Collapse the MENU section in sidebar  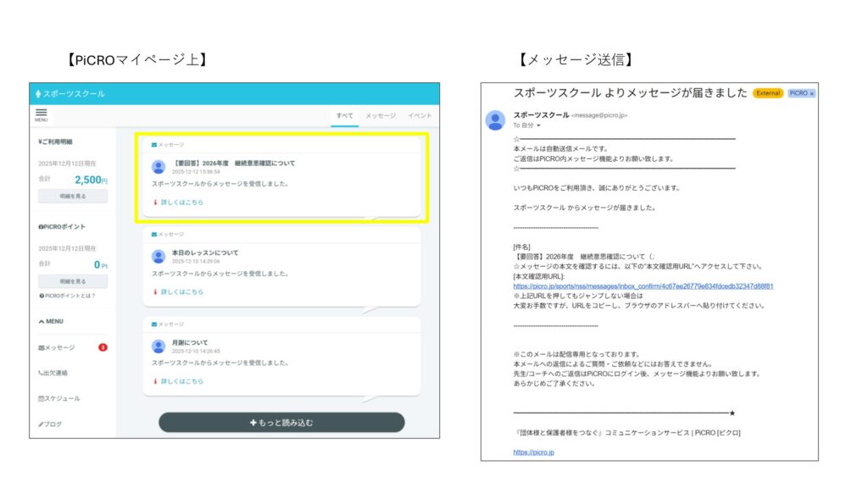[51, 321]
